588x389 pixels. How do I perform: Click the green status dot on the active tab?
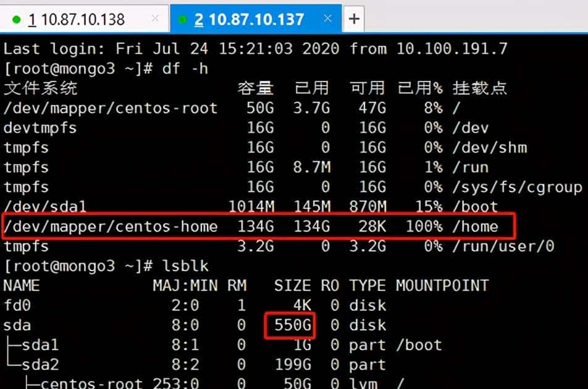click(183, 18)
